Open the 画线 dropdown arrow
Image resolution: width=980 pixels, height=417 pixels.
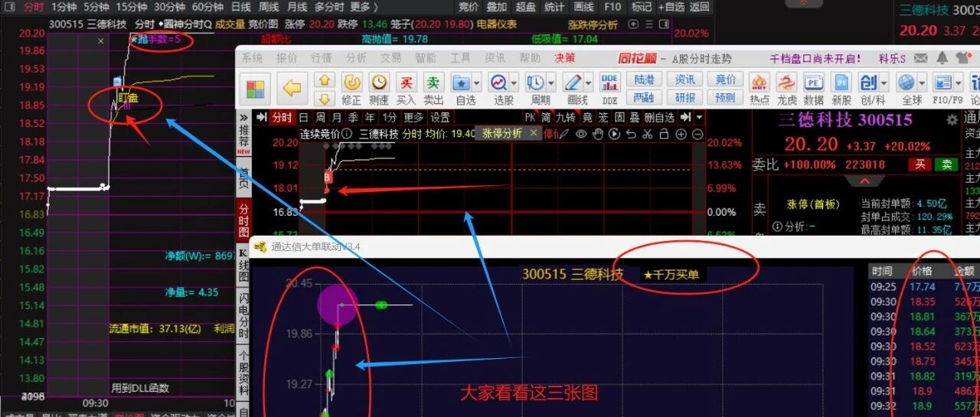[x=589, y=82]
